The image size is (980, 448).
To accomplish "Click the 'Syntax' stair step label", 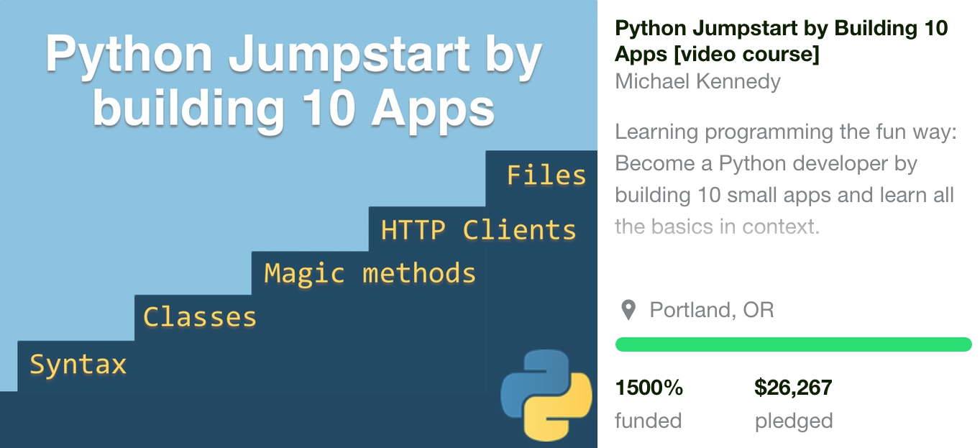I will coord(78,365).
